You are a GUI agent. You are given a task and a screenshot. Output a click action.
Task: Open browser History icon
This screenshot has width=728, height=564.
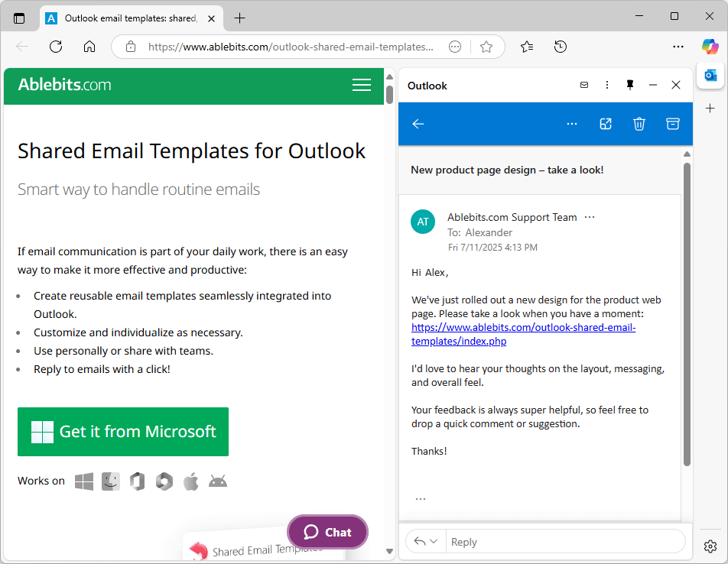click(561, 47)
